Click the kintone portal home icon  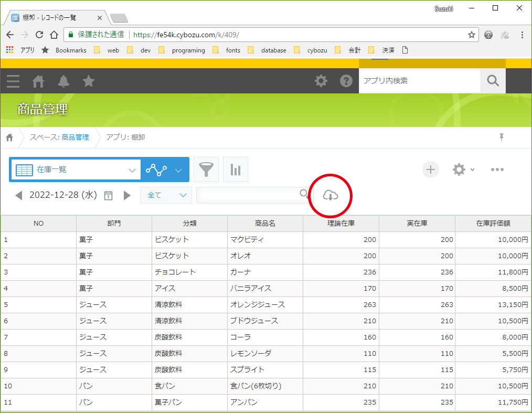pyautogui.click(x=38, y=81)
